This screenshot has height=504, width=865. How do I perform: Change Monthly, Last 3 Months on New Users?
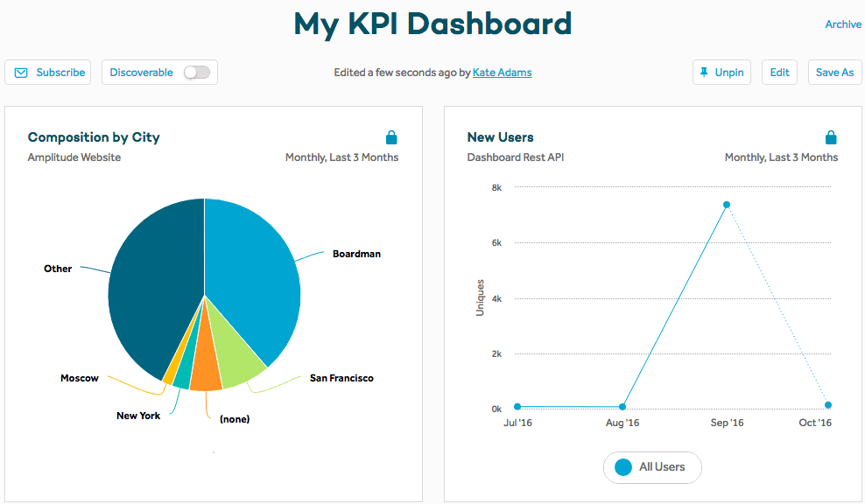(780, 157)
